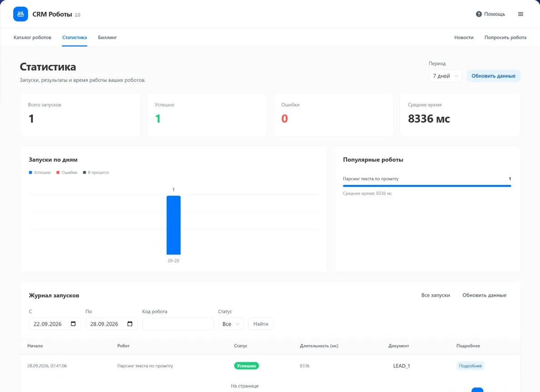The height and width of the screenshot is (392, 540).
Task: Click the CRM Роботы 2.0 title
Action: pyautogui.click(x=56, y=15)
